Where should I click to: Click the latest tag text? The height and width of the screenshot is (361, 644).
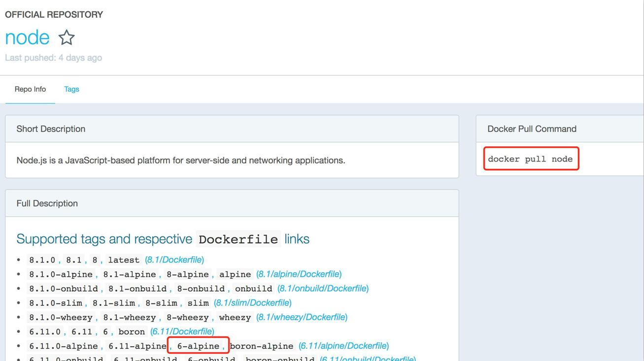click(x=124, y=260)
